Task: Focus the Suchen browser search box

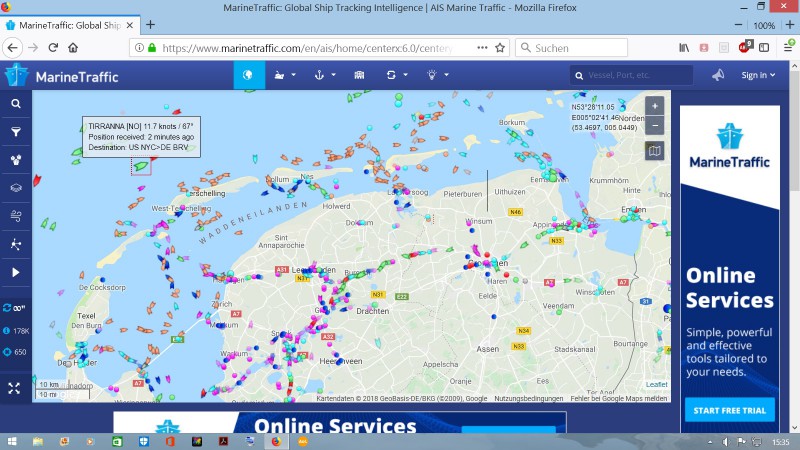Action: coord(571,48)
